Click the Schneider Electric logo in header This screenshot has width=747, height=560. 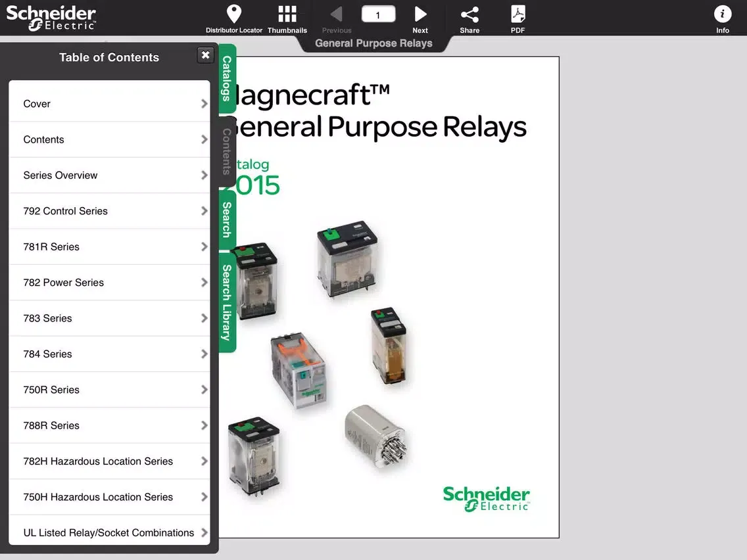(x=51, y=18)
